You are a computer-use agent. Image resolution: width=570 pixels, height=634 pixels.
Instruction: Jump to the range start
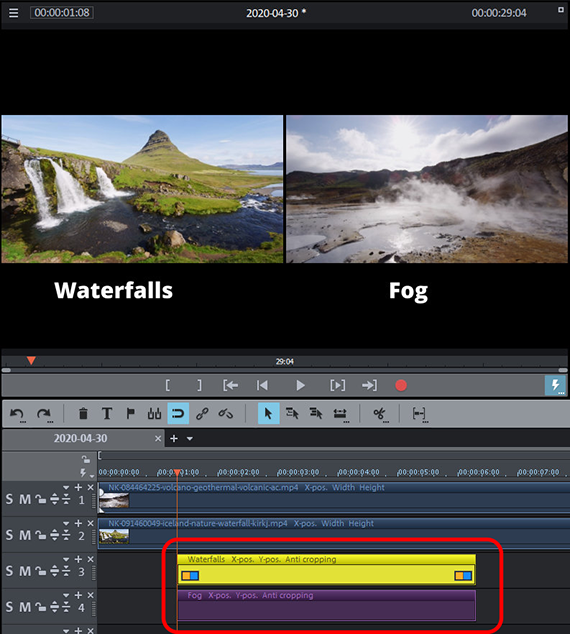point(230,385)
